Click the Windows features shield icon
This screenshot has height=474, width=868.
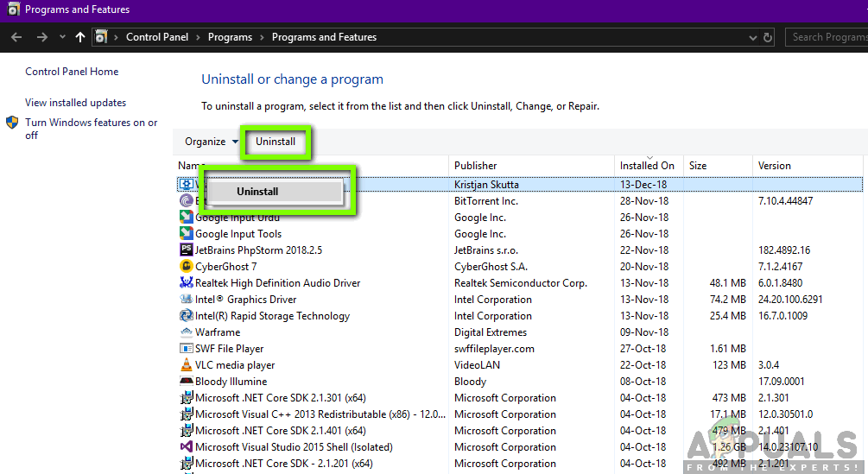[12, 123]
